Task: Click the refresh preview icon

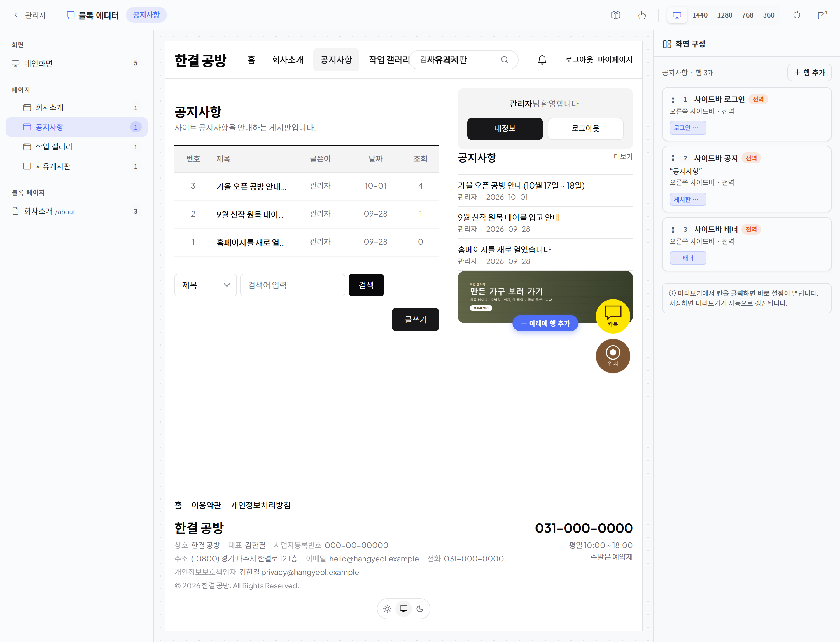Action: coord(797,15)
